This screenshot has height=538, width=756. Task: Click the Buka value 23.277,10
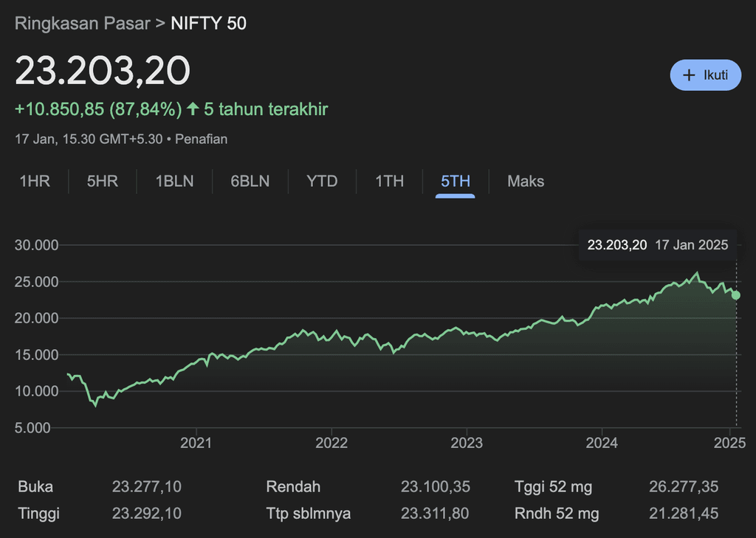click(147, 487)
